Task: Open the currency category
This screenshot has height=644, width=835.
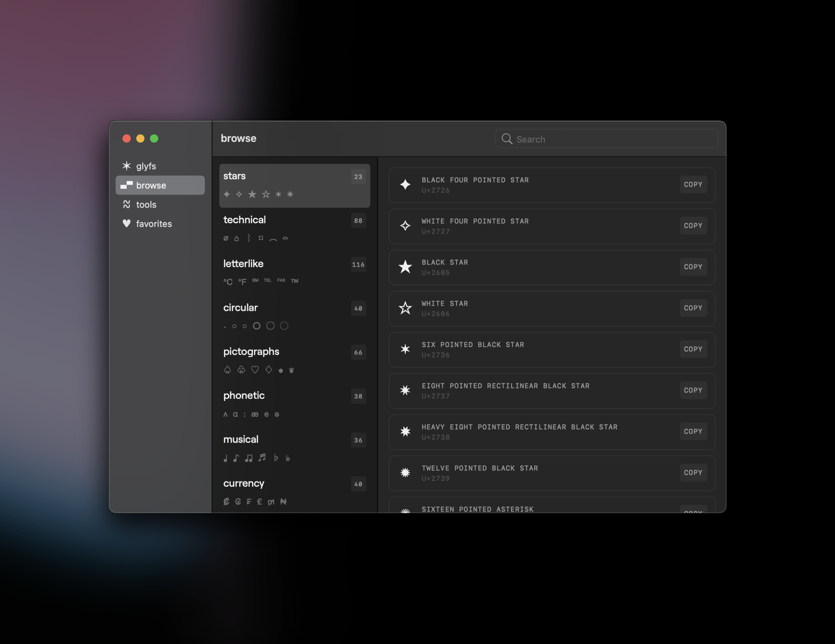Action: [294, 491]
